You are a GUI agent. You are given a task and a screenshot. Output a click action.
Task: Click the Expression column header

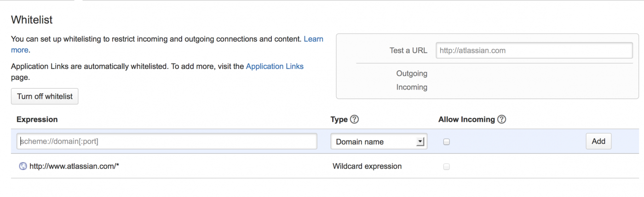coord(37,119)
